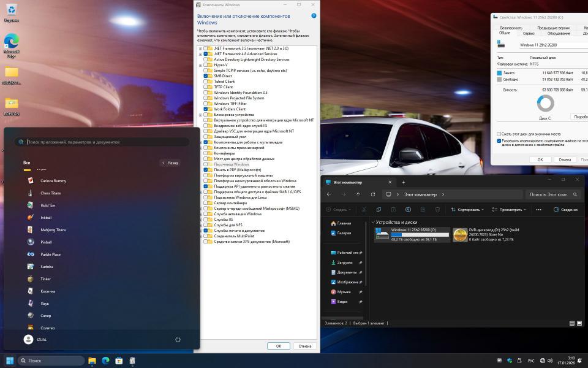Screen dimensions: 588x368
Task: Click the refresh icon in File Explorer
Action: [373, 194]
